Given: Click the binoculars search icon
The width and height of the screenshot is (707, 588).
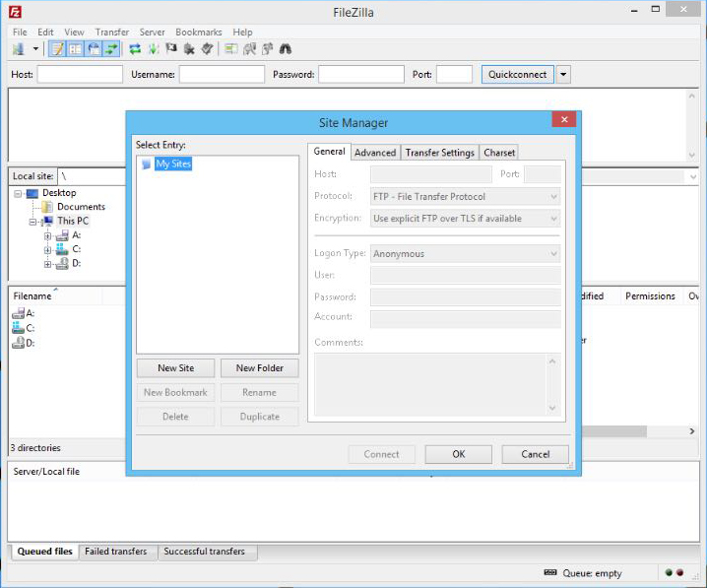Looking at the screenshot, I should tap(286, 48).
